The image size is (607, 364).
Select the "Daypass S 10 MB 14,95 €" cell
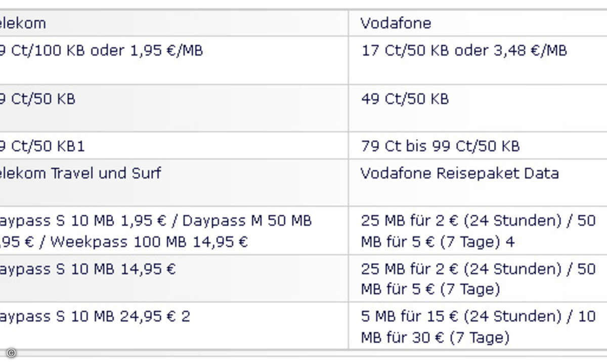tap(87, 268)
